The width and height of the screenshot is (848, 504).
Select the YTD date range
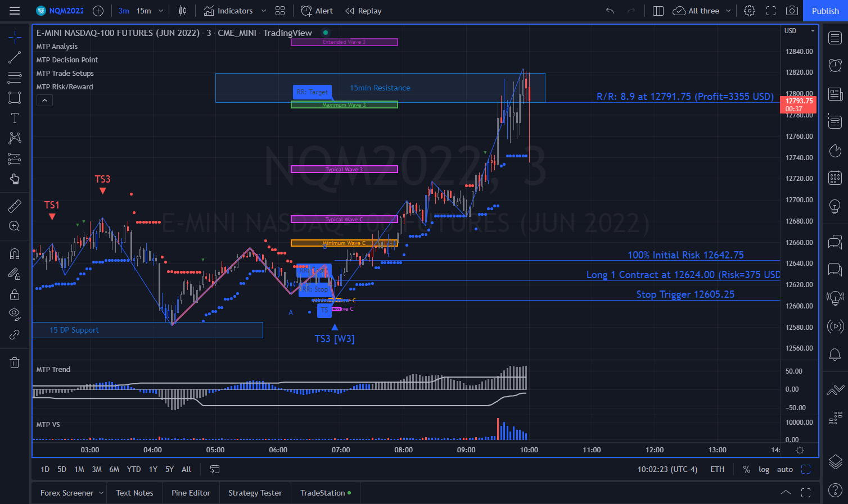coord(134,469)
